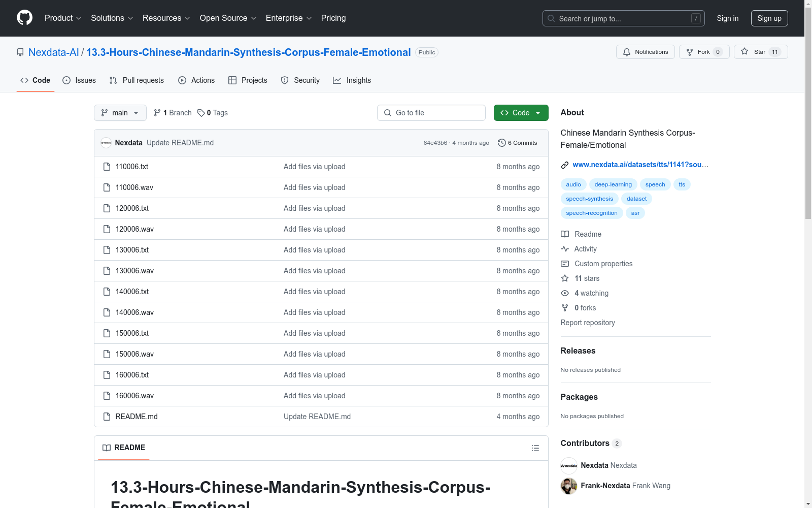The height and width of the screenshot is (508, 812).
Task: View the 1 Branch list
Action: [173, 113]
